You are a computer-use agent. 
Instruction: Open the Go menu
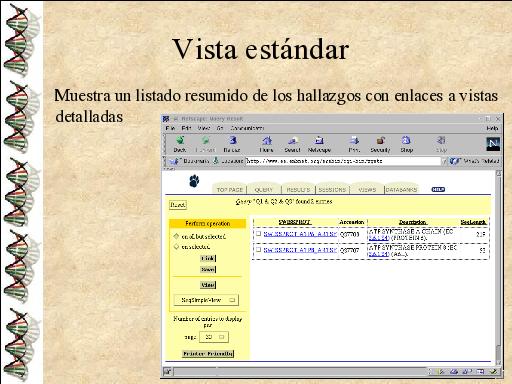coord(220,128)
